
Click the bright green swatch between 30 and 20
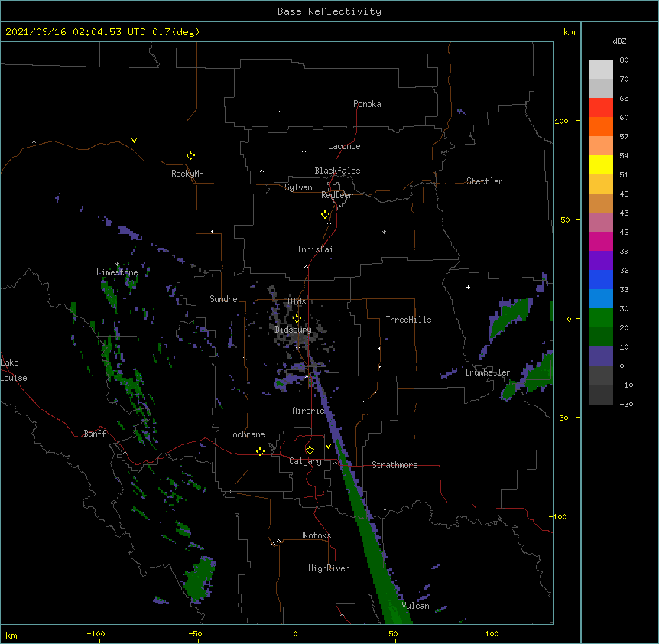click(601, 318)
